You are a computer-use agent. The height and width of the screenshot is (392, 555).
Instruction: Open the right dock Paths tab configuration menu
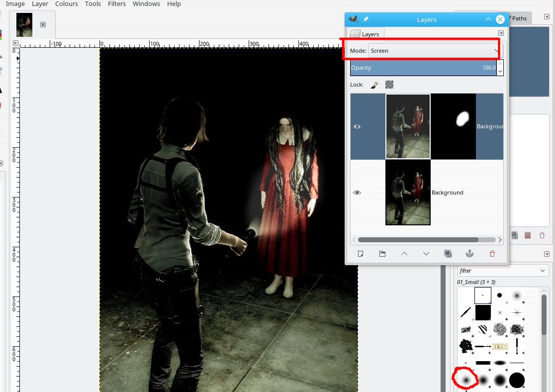point(547,16)
